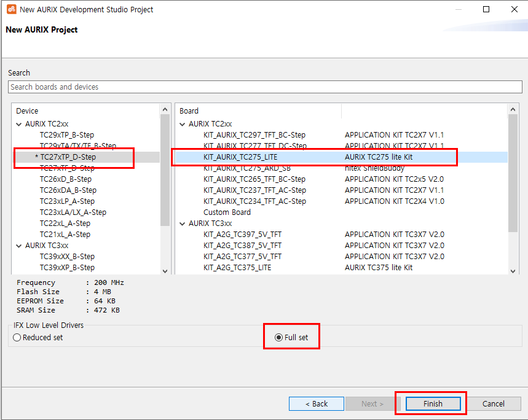Click the Device list scrollbar thumb
The height and width of the screenshot is (420, 528).
coord(165,170)
